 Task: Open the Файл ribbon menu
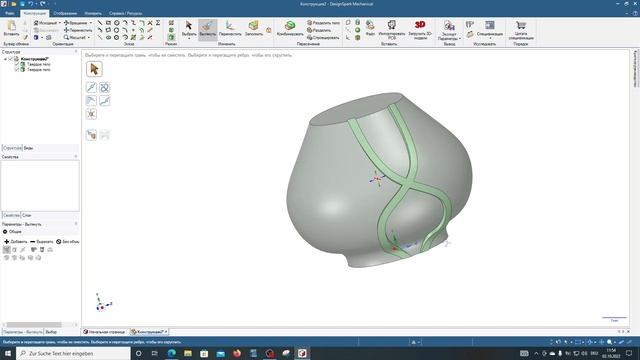(x=10, y=13)
